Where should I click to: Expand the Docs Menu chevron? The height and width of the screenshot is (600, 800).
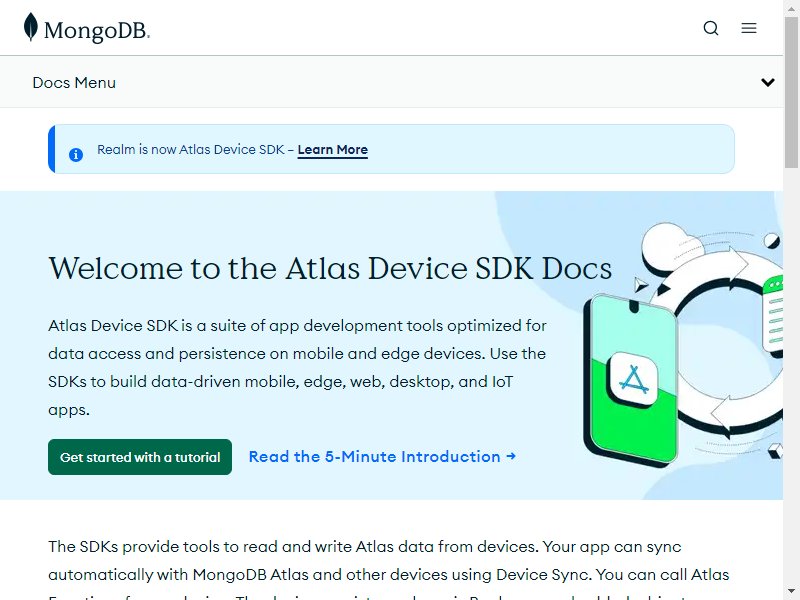(767, 82)
